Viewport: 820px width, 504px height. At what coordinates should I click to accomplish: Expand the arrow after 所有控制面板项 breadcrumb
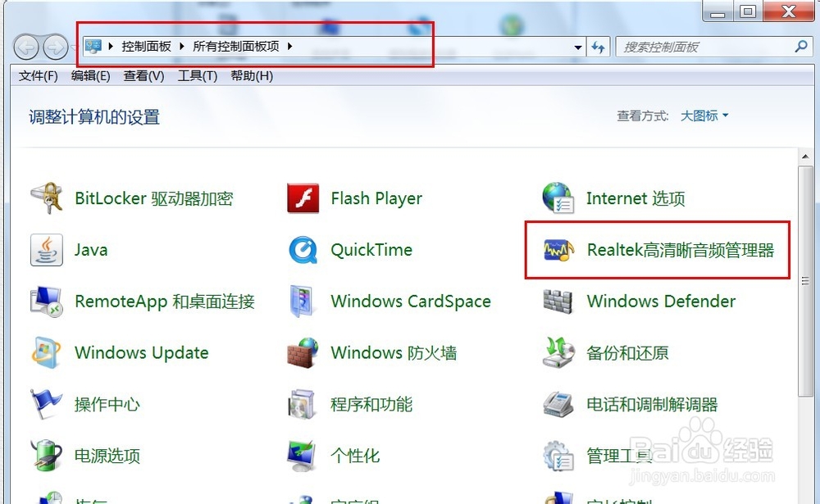click(x=289, y=47)
